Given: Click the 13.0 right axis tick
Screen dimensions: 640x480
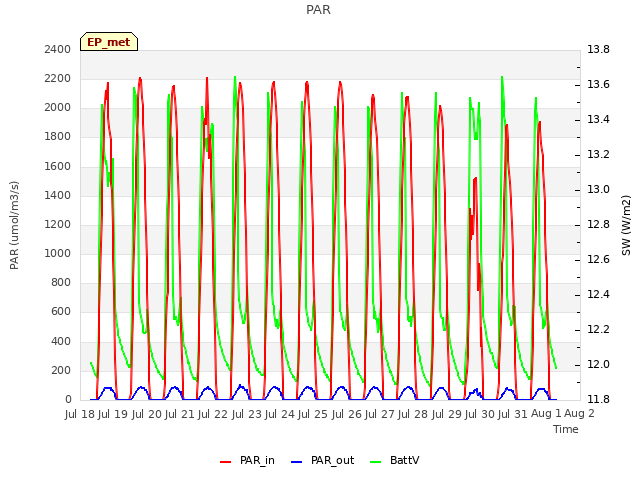Looking at the screenshot, I should [x=598, y=189].
